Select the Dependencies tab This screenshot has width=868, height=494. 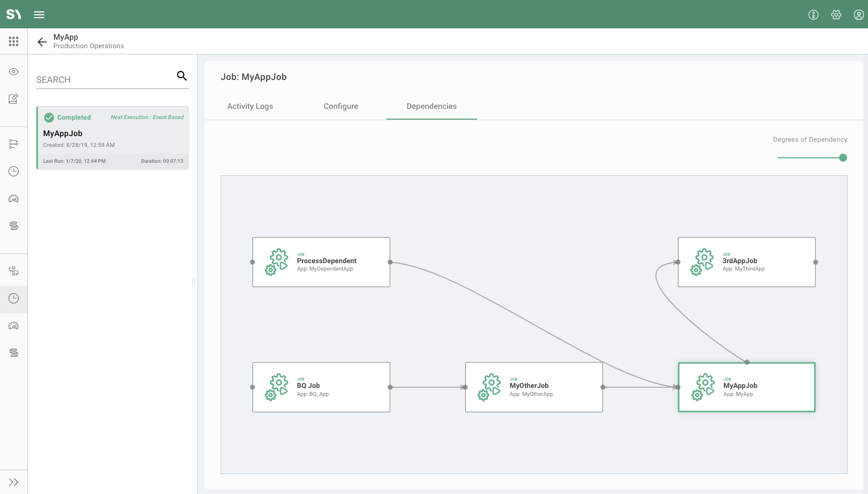click(431, 106)
